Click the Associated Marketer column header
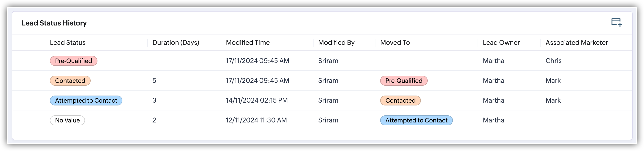The width and height of the screenshot is (644, 151). [576, 42]
